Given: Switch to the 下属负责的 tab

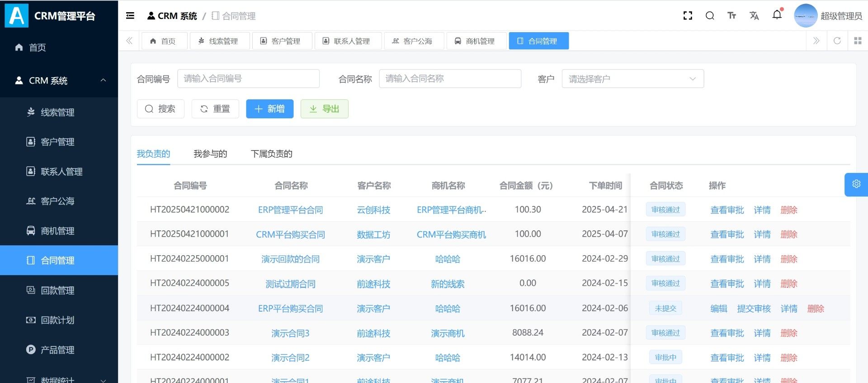Looking at the screenshot, I should coord(271,154).
